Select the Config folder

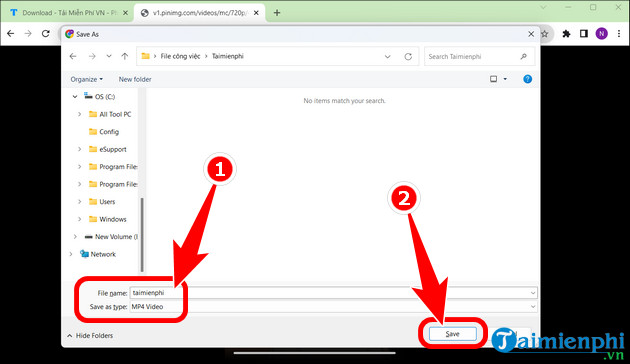(104, 132)
